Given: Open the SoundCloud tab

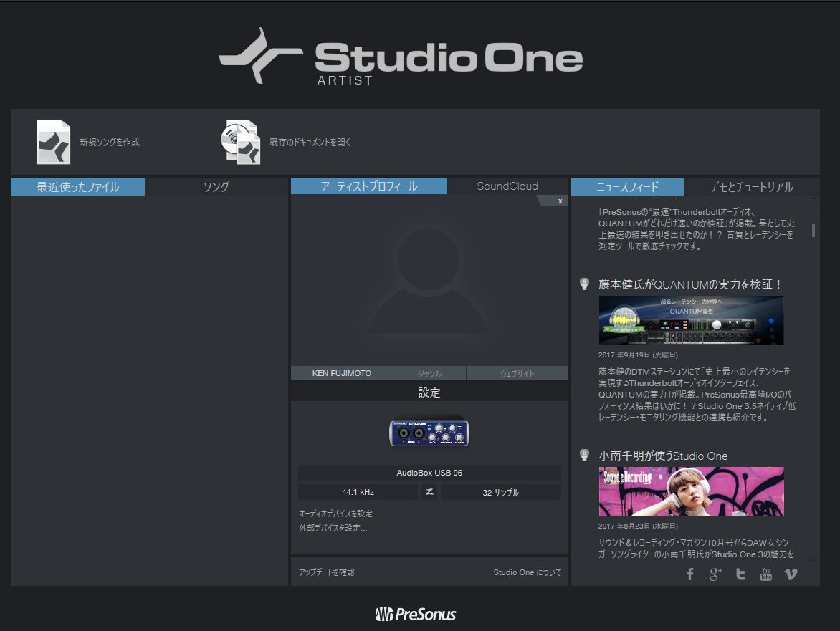Looking at the screenshot, I should tap(507, 186).
